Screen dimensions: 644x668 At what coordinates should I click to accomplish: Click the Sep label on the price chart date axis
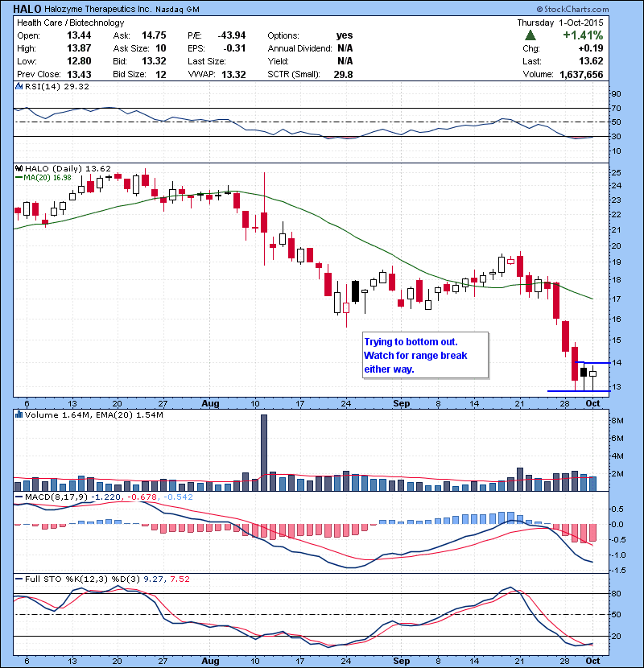(401, 403)
